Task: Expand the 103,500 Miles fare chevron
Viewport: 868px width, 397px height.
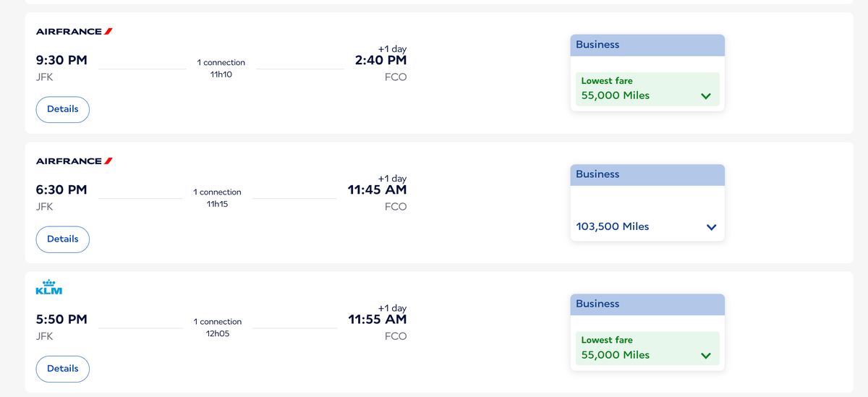Action: (x=711, y=227)
